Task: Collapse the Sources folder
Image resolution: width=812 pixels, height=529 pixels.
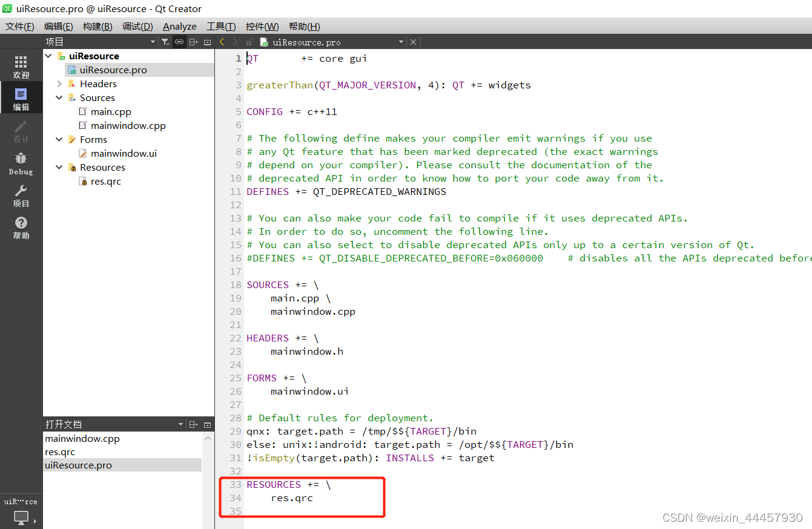Action: (59, 97)
